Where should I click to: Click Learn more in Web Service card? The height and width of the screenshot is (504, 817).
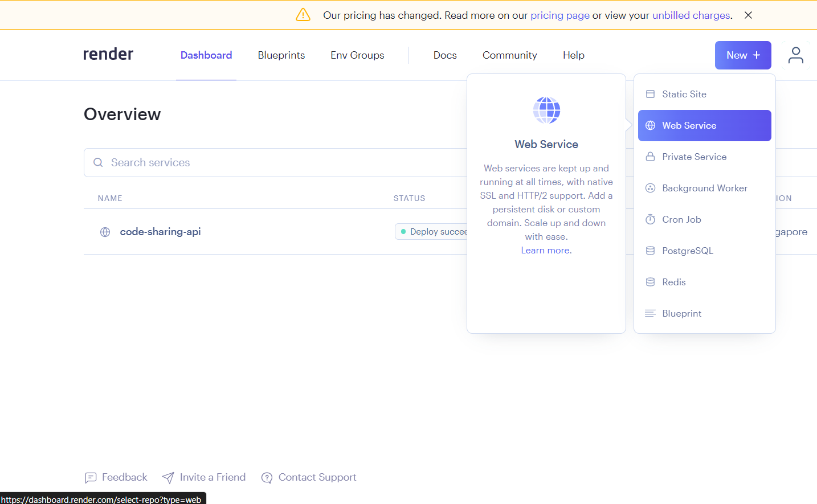pyautogui.click(x=546, y=251)
